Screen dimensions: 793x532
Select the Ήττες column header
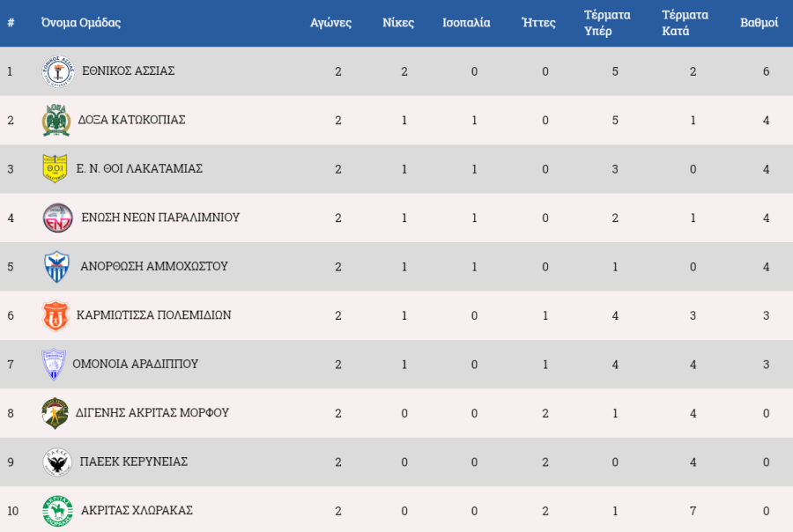[x=538, y=23]
